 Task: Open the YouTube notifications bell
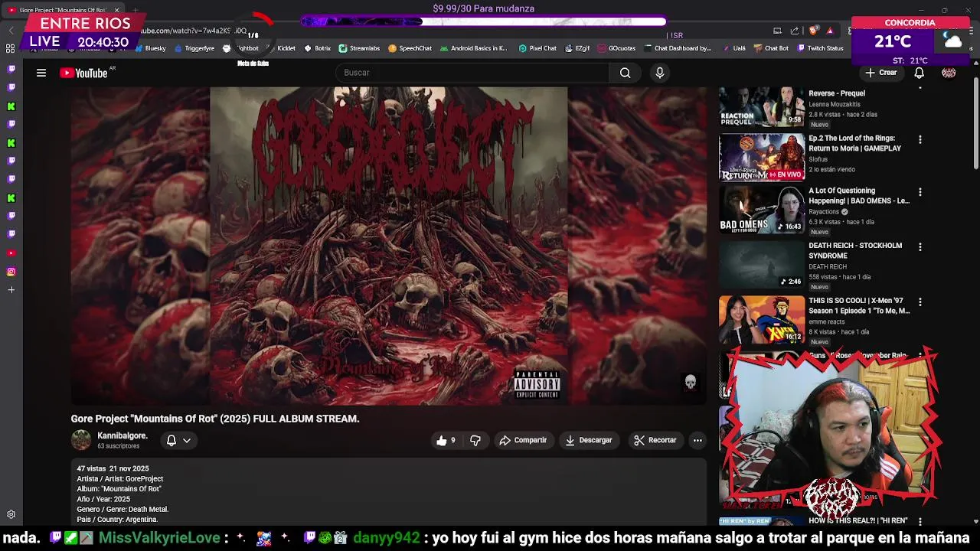pyautogui.click(x=919, y=73)
